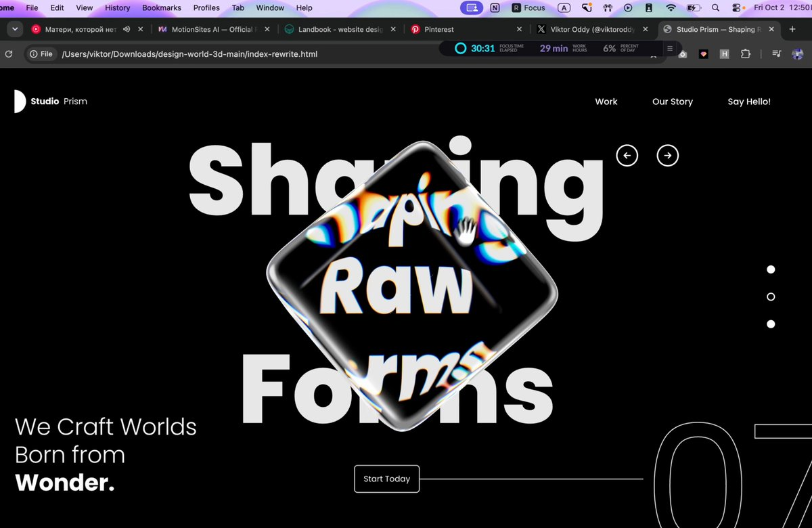The height and width of the screenshot is (528, 812).
Task: Click the diamond gem extension icon
Action: click(x=704, y=54)
